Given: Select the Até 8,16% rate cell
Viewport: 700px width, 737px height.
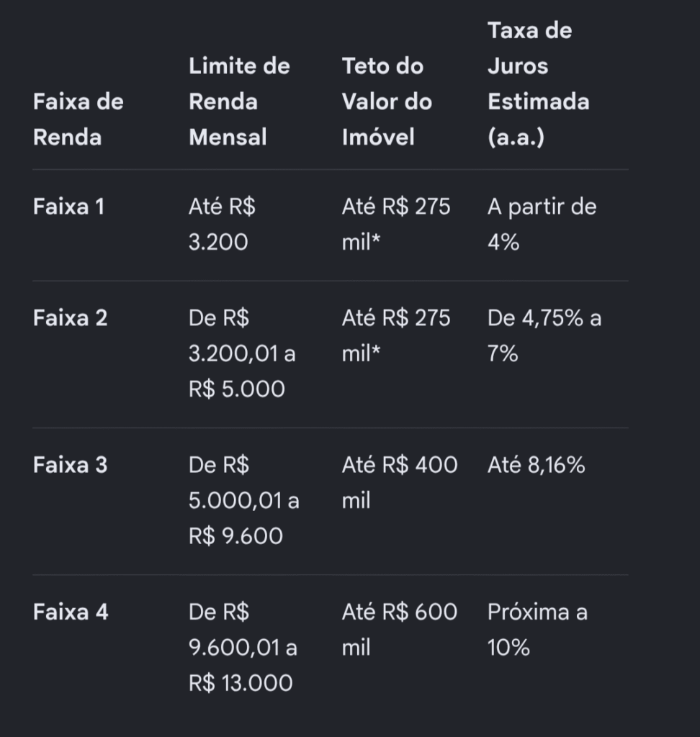Looking at the screenshot, I should tap(537, 466).
